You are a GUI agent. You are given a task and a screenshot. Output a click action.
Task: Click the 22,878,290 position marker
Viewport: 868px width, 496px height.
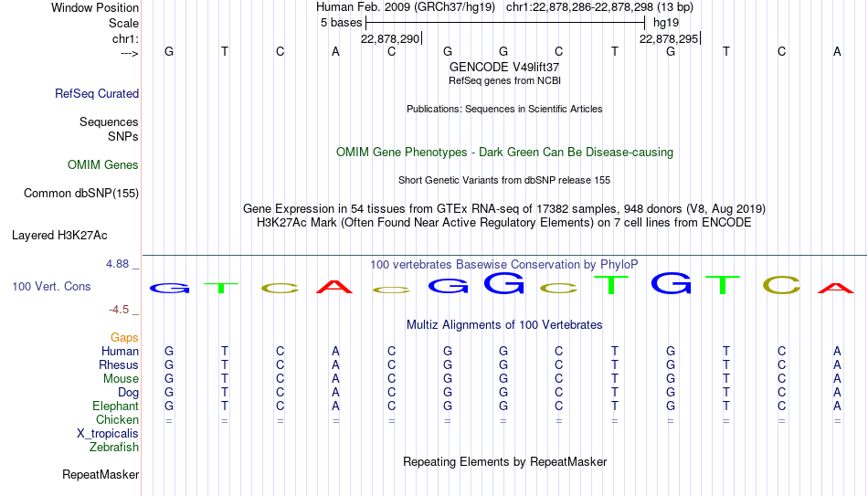pos(391,38)
